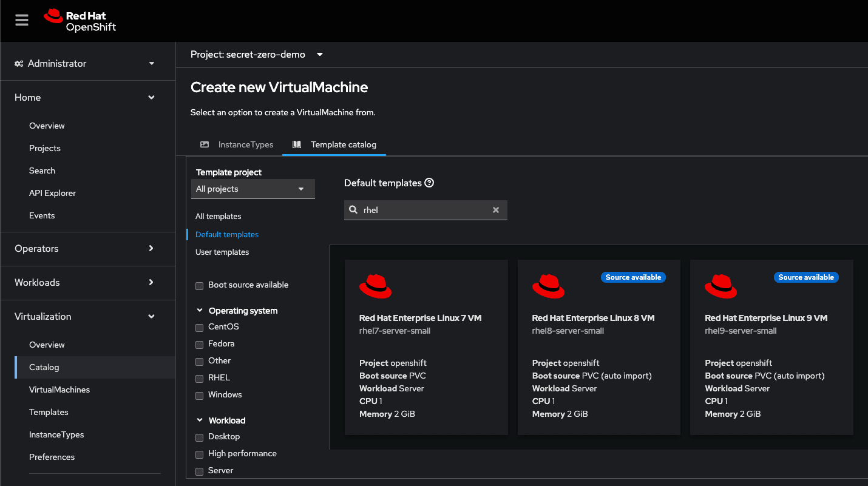Enable the Boot source available filter
Image resolution: width=868 pixels, height=486 pixels.
199,285
